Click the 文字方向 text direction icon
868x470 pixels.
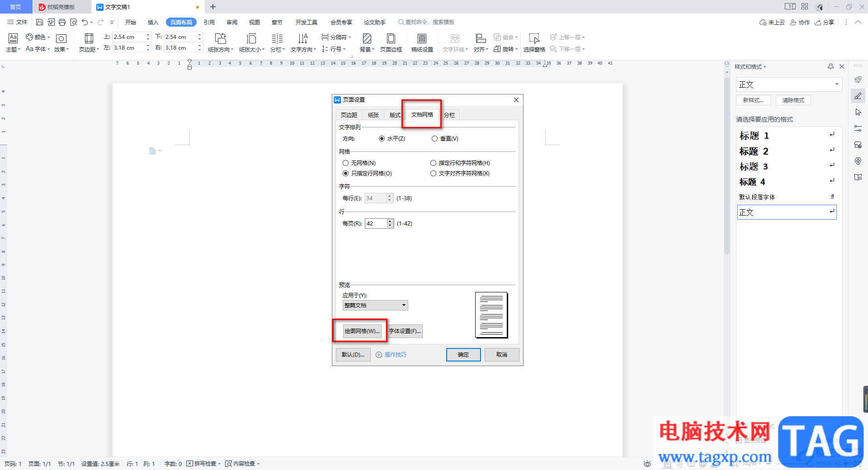[303, 43]
